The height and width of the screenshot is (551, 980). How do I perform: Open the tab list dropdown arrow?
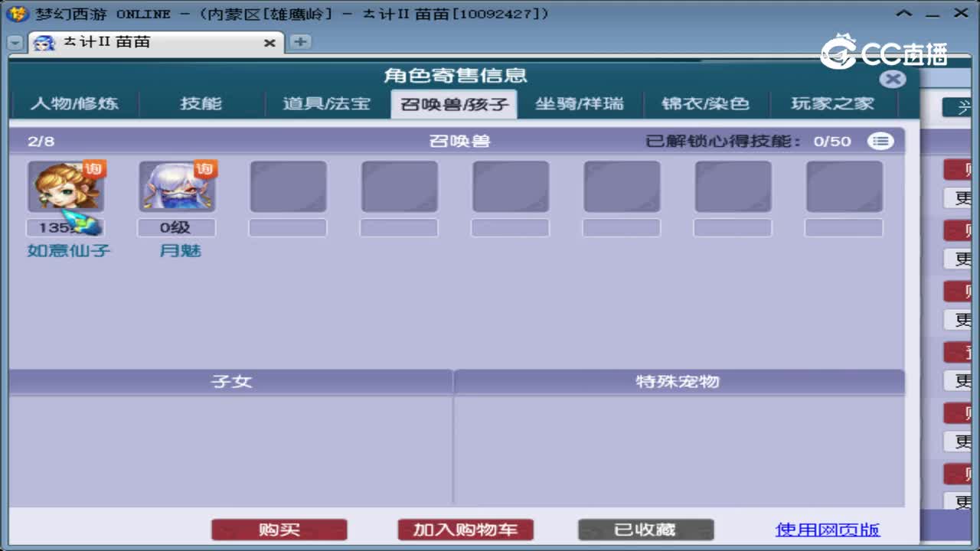(x=15, y=43)
